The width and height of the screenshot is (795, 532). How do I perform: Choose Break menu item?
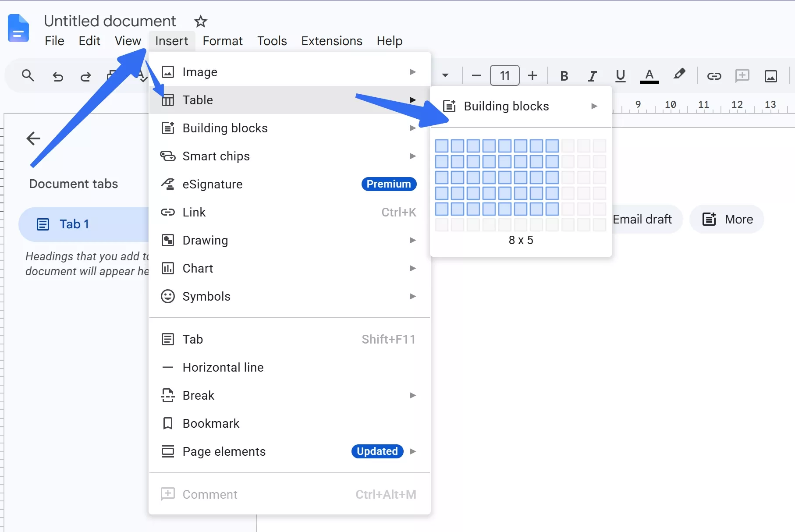click(x=289, y=395)
